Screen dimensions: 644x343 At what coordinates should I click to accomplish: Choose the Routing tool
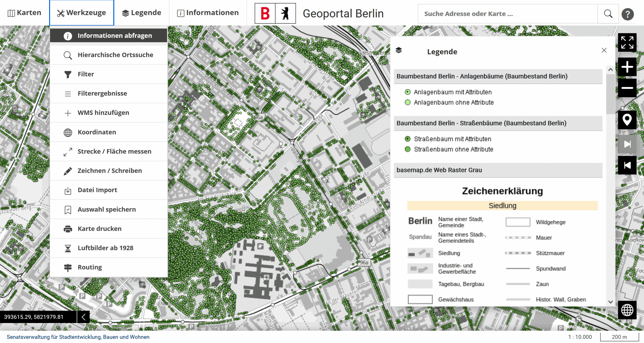click(x=90, y=267)
